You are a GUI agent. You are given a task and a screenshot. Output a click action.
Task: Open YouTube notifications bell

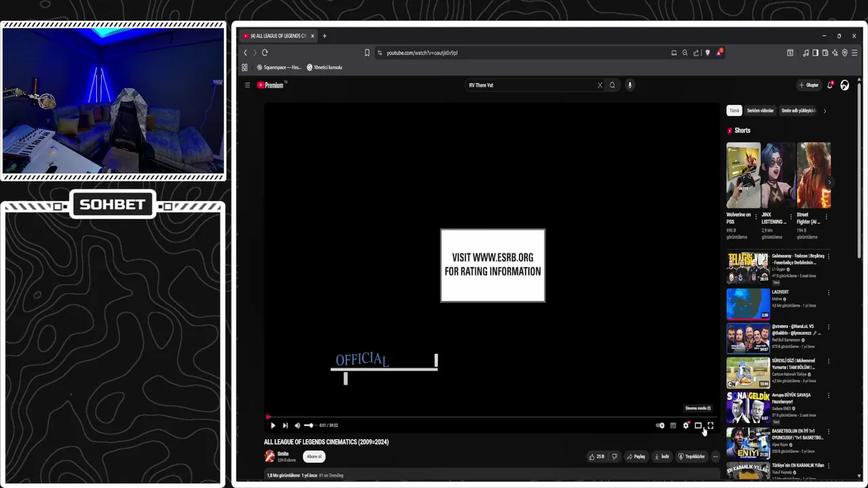tap(830, 85)
